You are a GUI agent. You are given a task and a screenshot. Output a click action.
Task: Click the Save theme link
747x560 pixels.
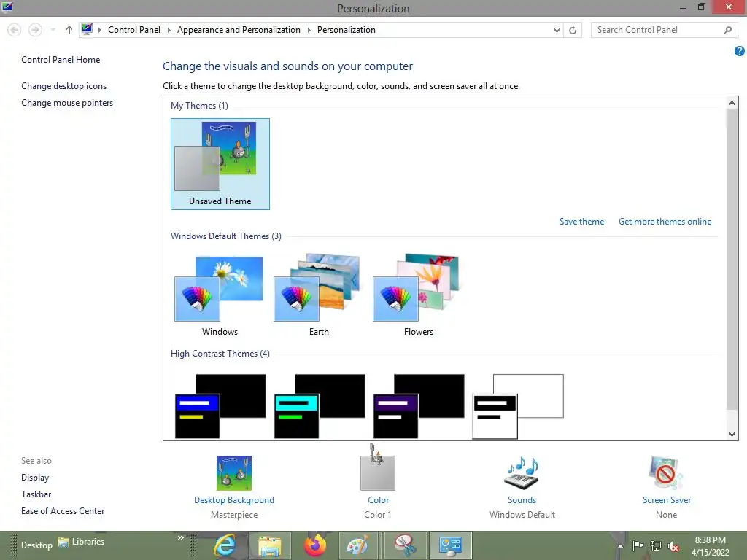pyautogui.click(x=581, y=222)
